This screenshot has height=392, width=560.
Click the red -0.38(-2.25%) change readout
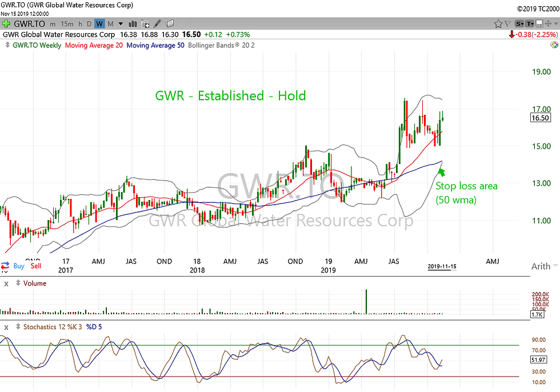(533, 35)
